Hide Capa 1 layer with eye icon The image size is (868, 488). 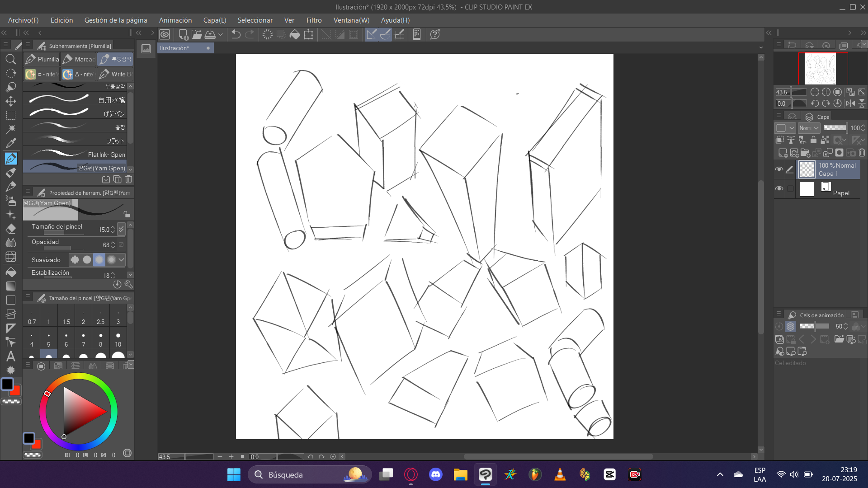[x=779, y=169]
